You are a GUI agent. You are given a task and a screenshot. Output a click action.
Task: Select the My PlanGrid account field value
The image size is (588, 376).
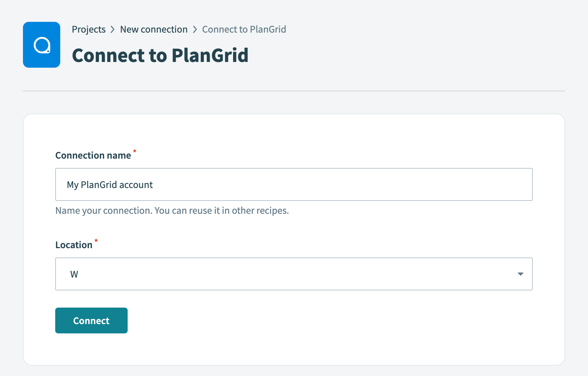[110, 184]
